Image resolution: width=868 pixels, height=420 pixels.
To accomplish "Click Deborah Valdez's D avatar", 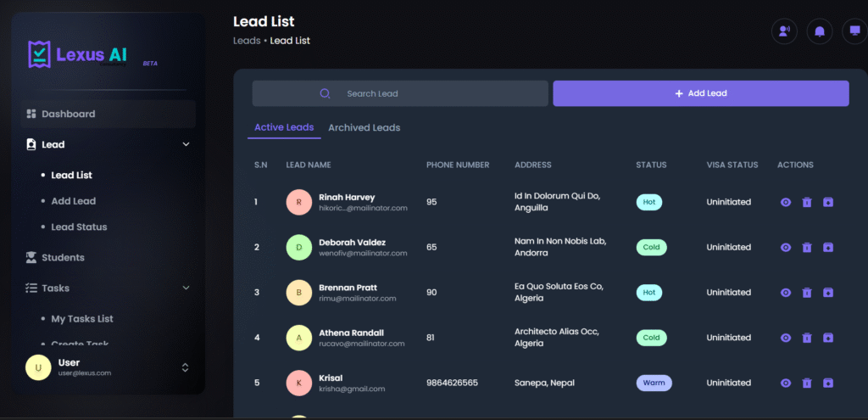I will (x=299, y=247).
